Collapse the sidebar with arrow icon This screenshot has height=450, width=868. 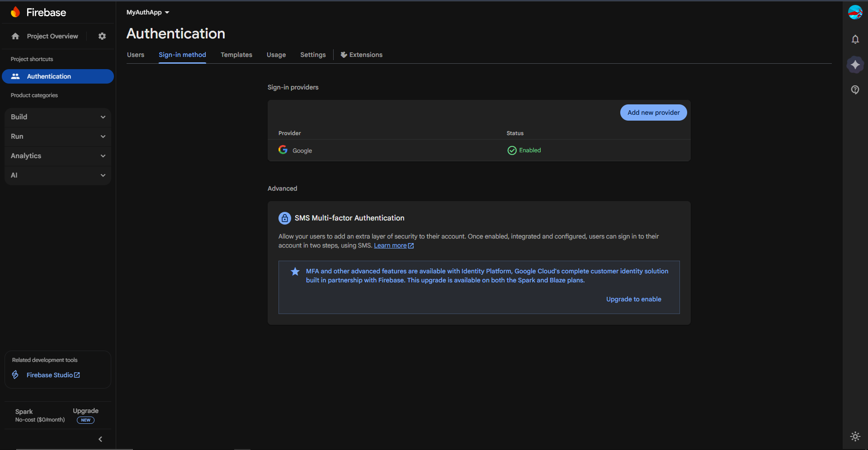100,439
